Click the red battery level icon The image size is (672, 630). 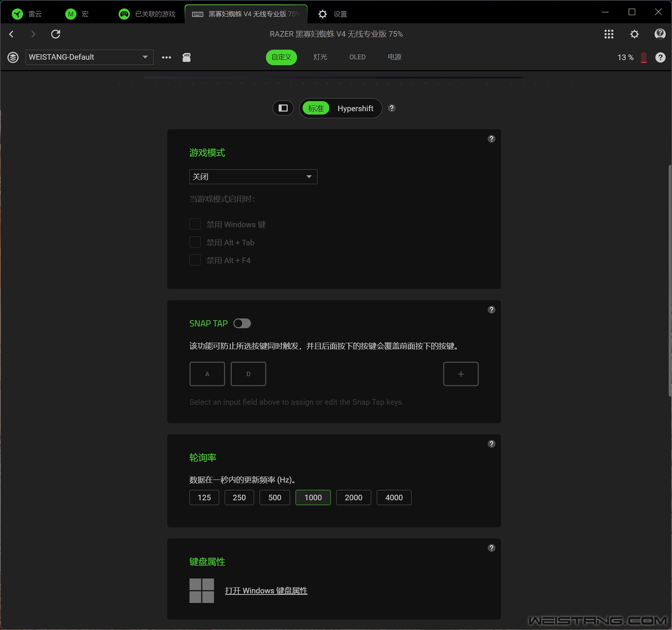[644, 57]
